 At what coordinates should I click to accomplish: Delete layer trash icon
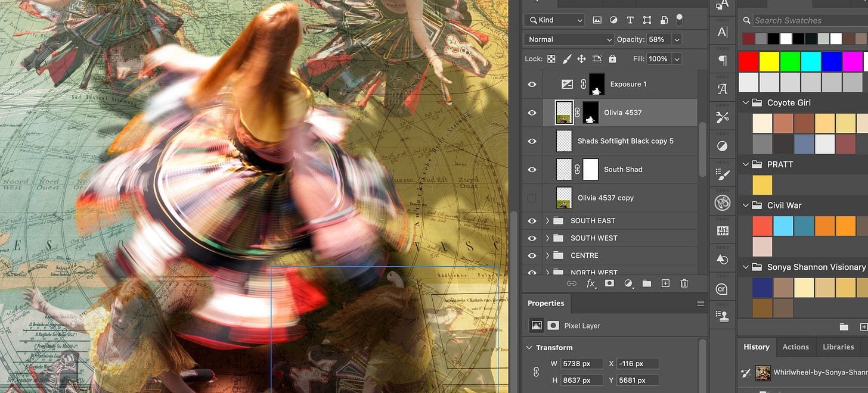tap(684, 283)
